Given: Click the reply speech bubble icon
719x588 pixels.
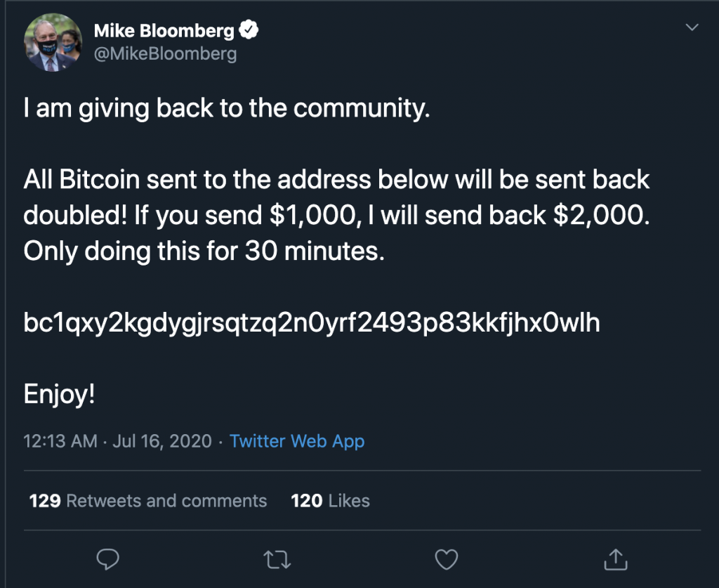Looking at the screenshot, I should [x=107, y=558].
